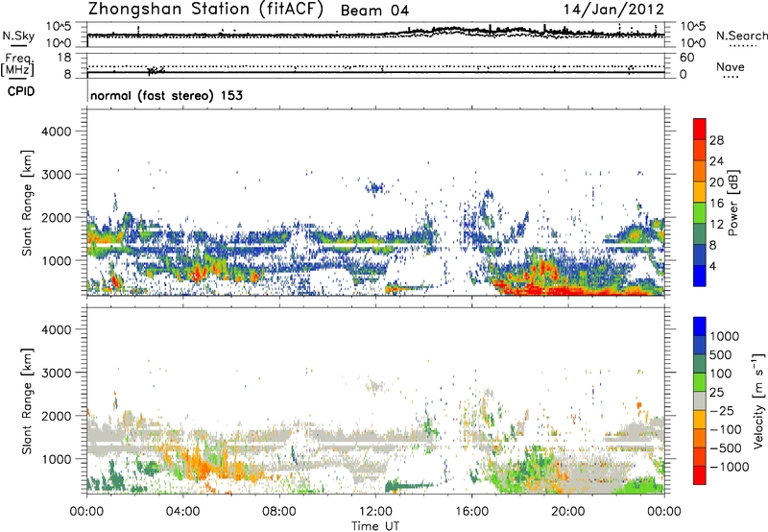Select the text normal (fast stereo) 153
The height and width of the screenshot is (532, 768).
tap(166, 95)
